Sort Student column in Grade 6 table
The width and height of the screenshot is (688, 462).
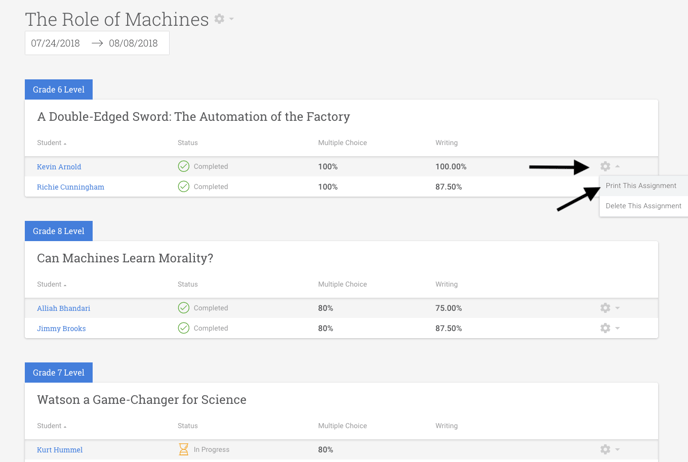point(52,143)
